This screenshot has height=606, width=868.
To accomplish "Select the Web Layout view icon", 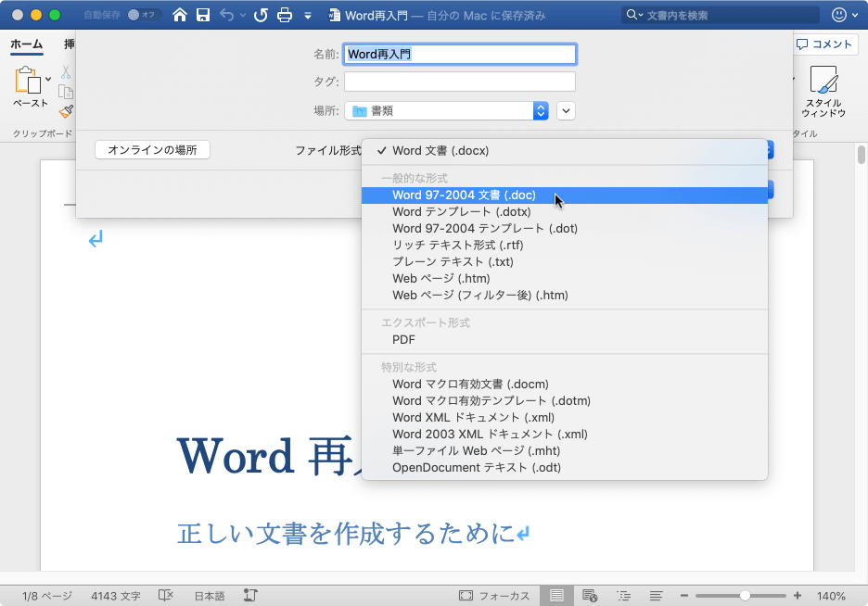I will point(590,596).
